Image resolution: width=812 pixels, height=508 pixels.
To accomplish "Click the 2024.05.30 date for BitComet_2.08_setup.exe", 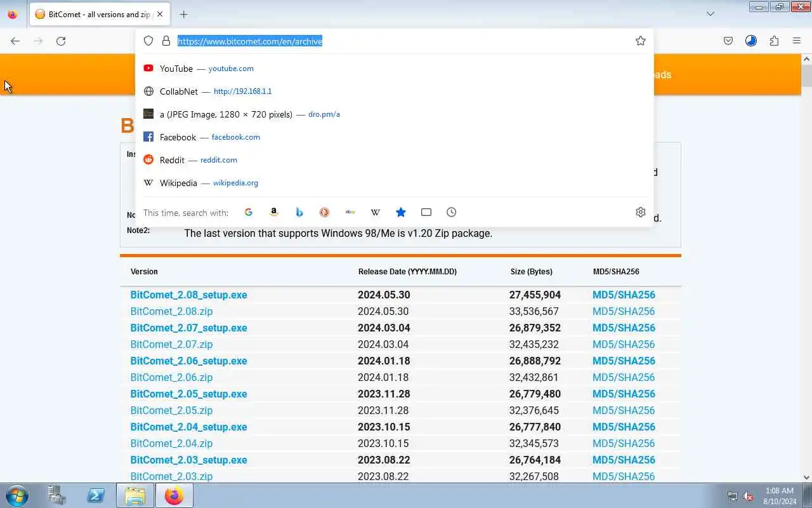I will (x=384, y=295).
